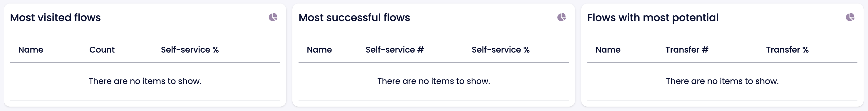Sort Most visited flows by Name
The width and height of the screenshot is (868, 111).
coord(31,50)
